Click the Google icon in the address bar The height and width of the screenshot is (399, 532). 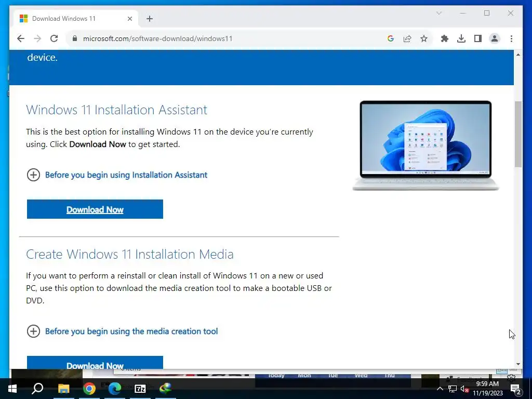(391, 38)
